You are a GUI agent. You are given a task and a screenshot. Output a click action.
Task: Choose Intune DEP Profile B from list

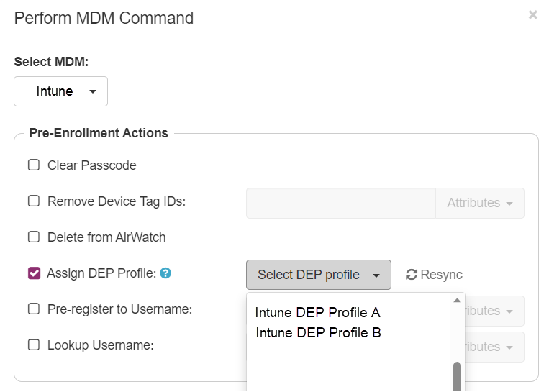318,332
